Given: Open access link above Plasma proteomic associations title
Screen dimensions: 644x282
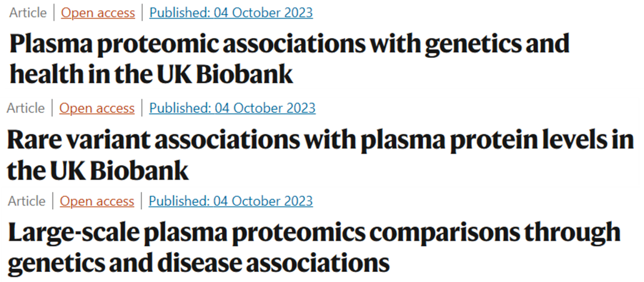Looking at the screenshot, I should pyautogui.click(x=98, y=13).
